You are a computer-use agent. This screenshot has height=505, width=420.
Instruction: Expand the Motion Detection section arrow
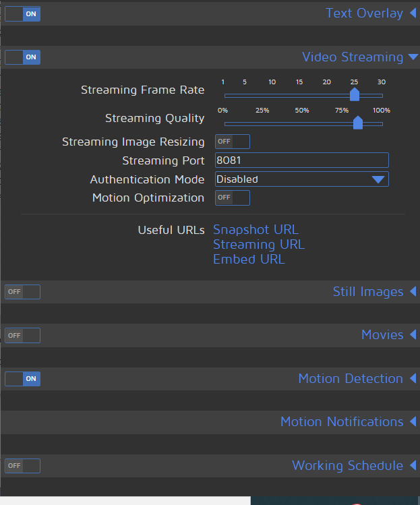(413, 379)
